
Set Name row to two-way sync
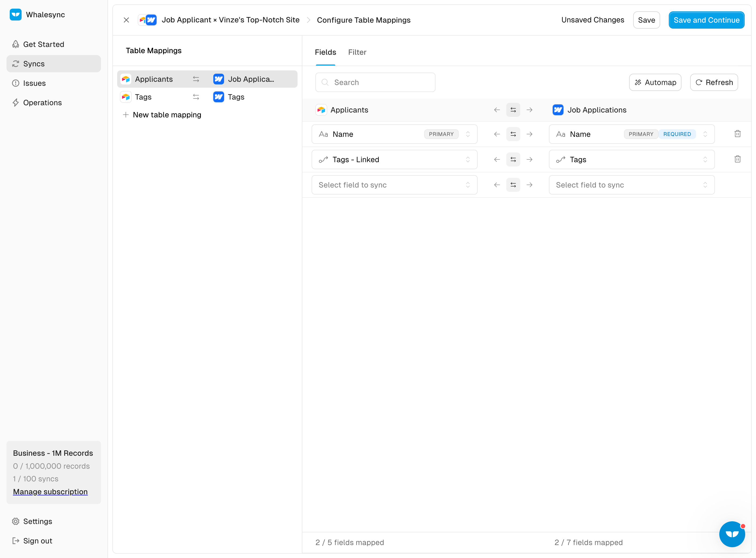pyautogui.click(x=513, y=134)
